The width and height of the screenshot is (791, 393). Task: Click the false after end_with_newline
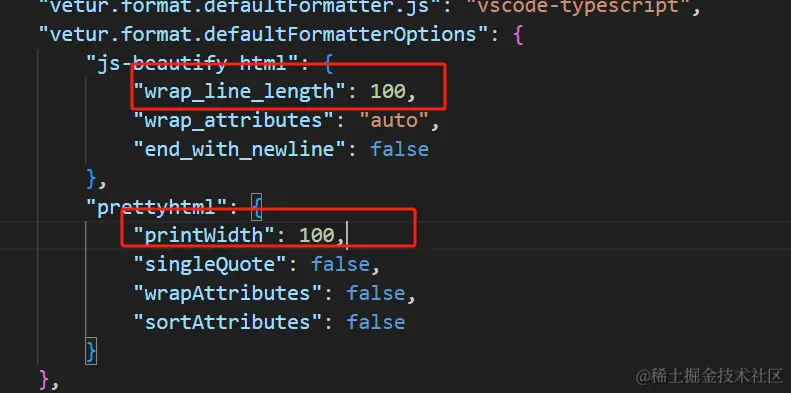click(399, 149)
